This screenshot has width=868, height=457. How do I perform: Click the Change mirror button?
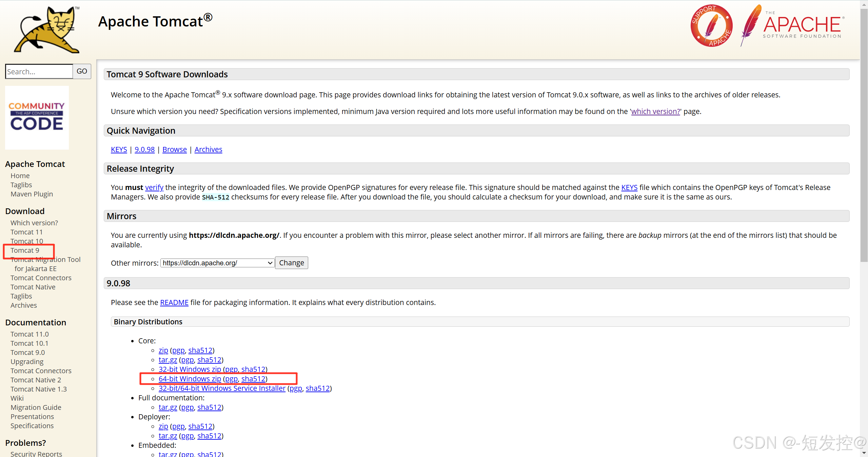coord(291,263)
